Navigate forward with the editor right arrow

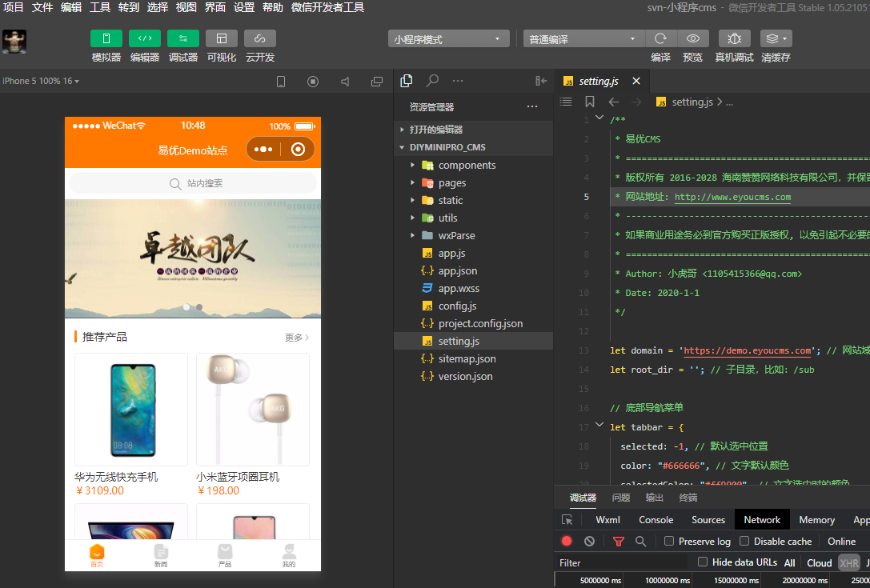(x=636, y=102)
